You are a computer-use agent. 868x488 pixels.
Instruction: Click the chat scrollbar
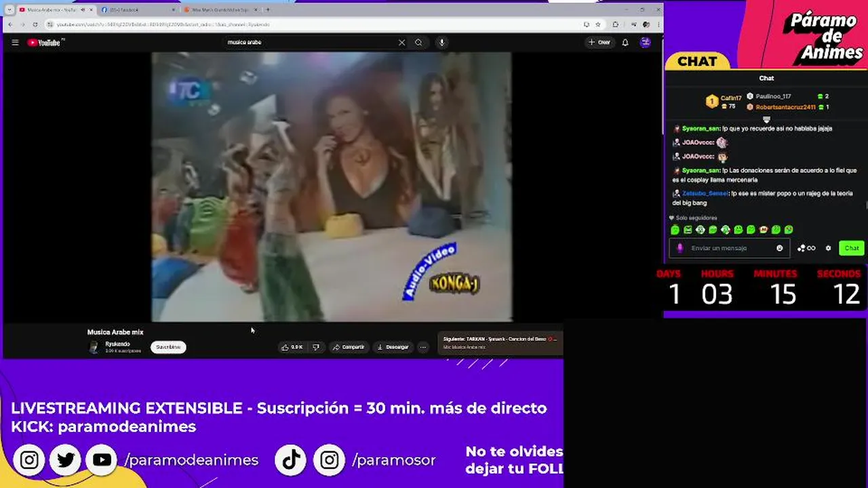coord(866,205)
